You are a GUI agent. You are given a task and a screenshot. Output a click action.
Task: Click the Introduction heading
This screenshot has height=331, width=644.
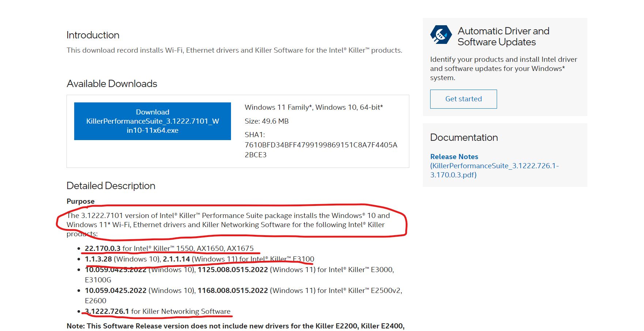pyautogui.click(x=93, y=35)
